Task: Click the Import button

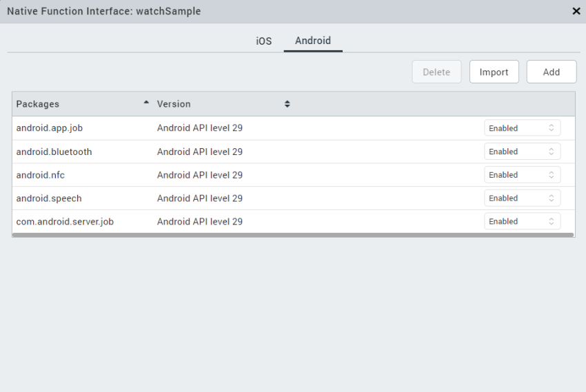Action: 494,72
